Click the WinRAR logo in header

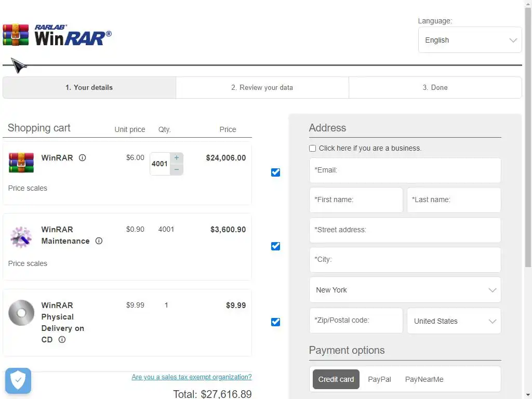tap(57, 35)
